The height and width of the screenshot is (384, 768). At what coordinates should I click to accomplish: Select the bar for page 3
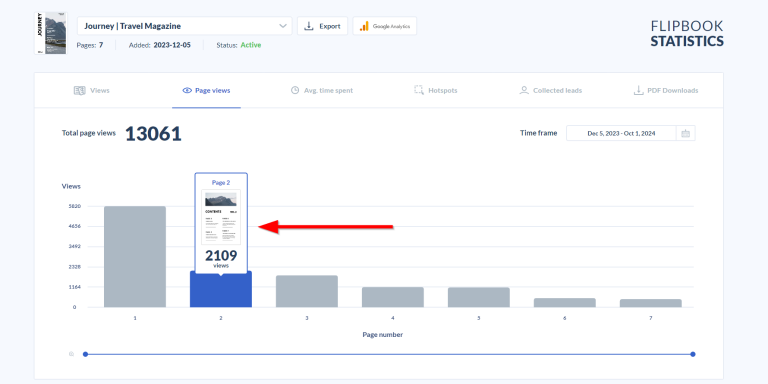[x=307, y=291]
